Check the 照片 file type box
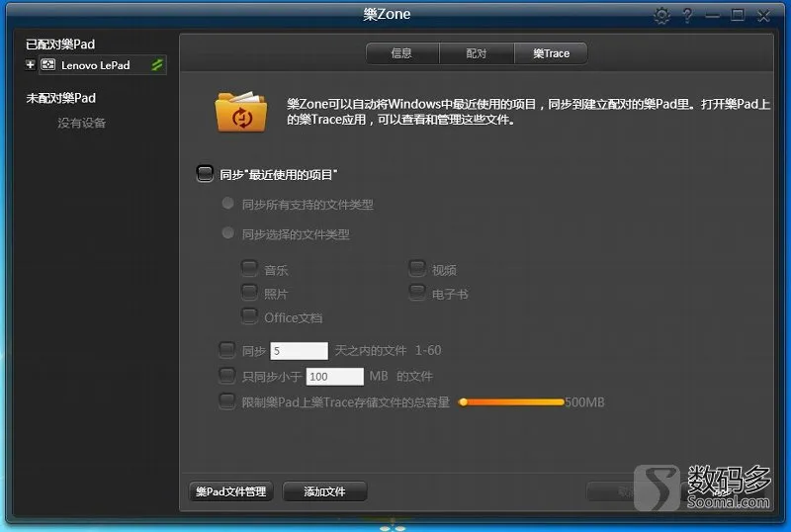Viewport: 791px width, 532px height. pyautogui.click(x=249, y=292)
